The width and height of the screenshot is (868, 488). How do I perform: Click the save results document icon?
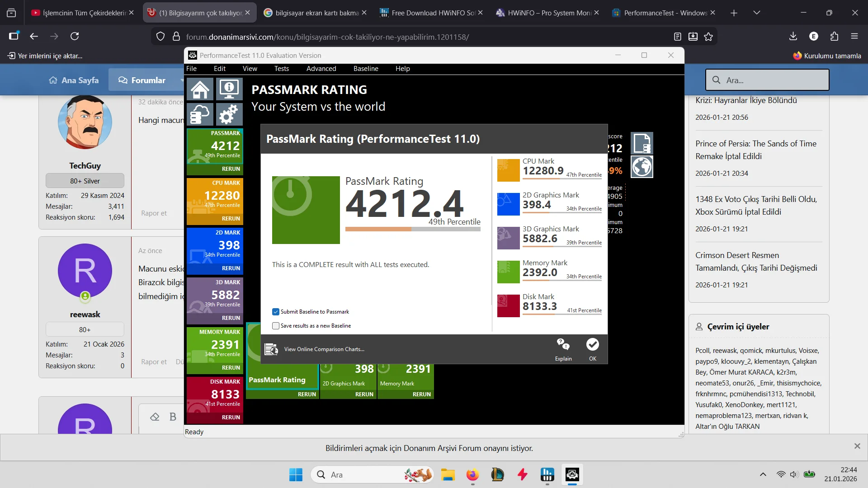coord(642,144)
